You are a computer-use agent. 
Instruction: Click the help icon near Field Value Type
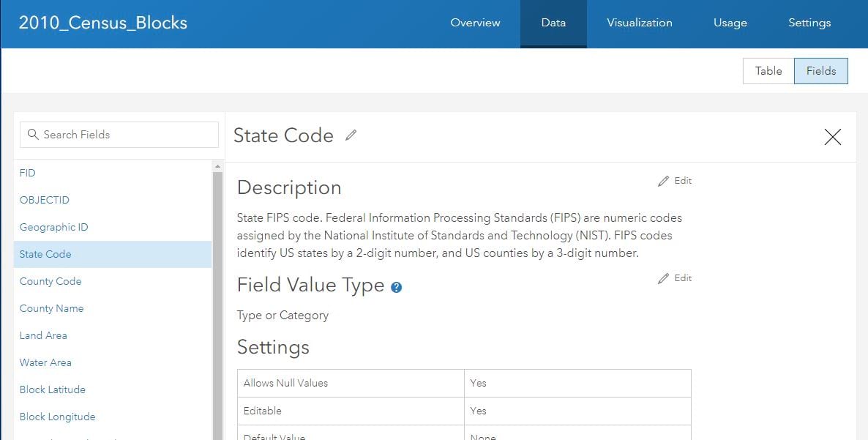[397, 288]
